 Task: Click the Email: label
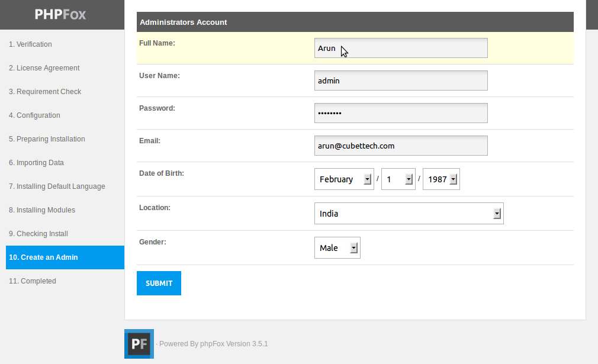pyautogui.click(x=150, y=141)
